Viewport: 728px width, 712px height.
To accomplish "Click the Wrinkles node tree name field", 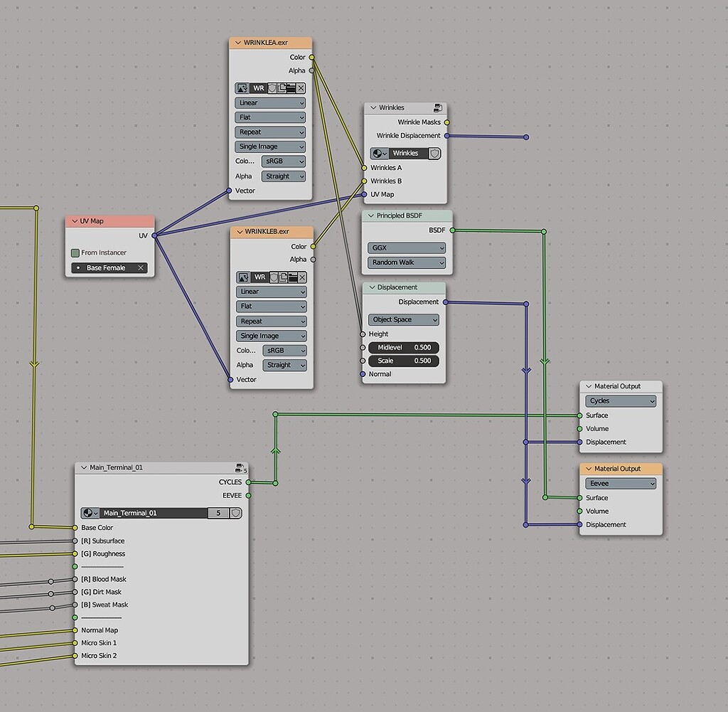I will [408, 153].
